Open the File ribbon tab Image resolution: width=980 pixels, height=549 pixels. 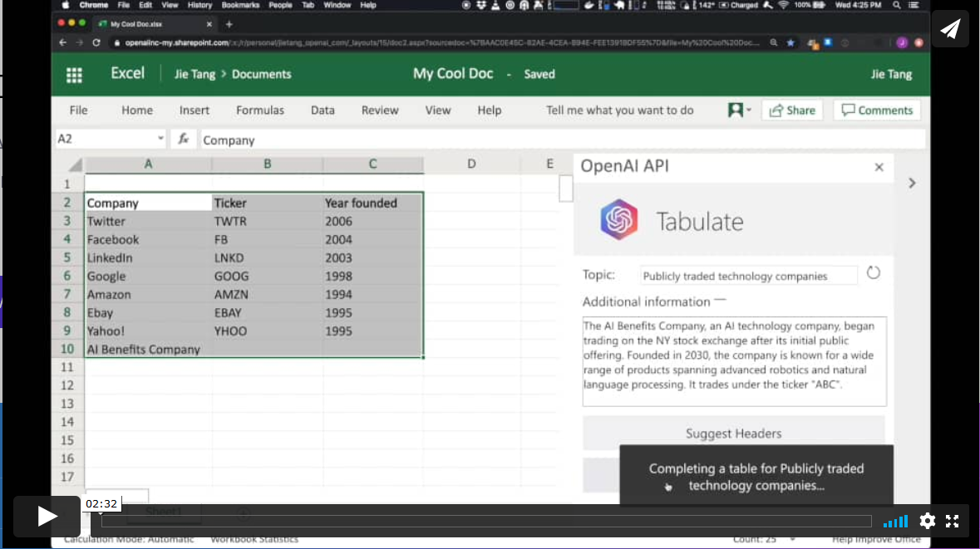point(79,110)
